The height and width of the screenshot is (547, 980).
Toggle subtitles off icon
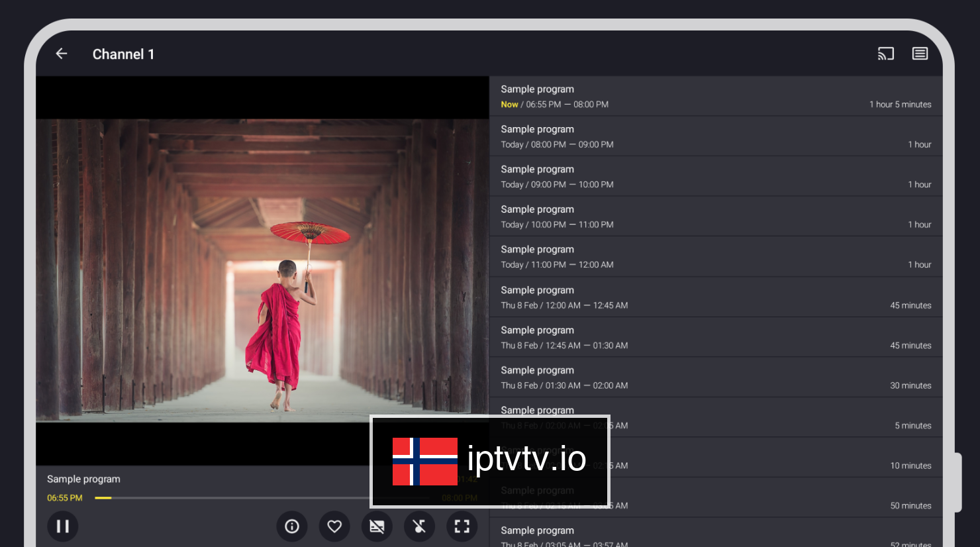(x=377, y=526)
